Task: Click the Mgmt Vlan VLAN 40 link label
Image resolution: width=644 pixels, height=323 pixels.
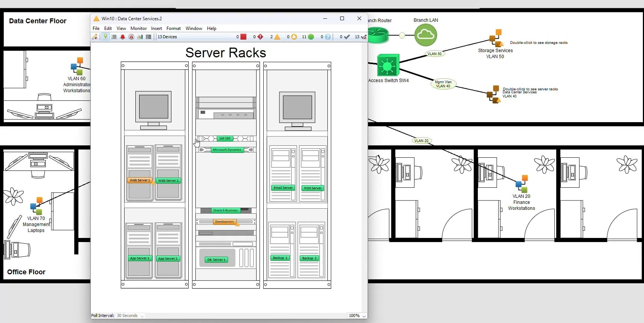Action: click(443, 84)
